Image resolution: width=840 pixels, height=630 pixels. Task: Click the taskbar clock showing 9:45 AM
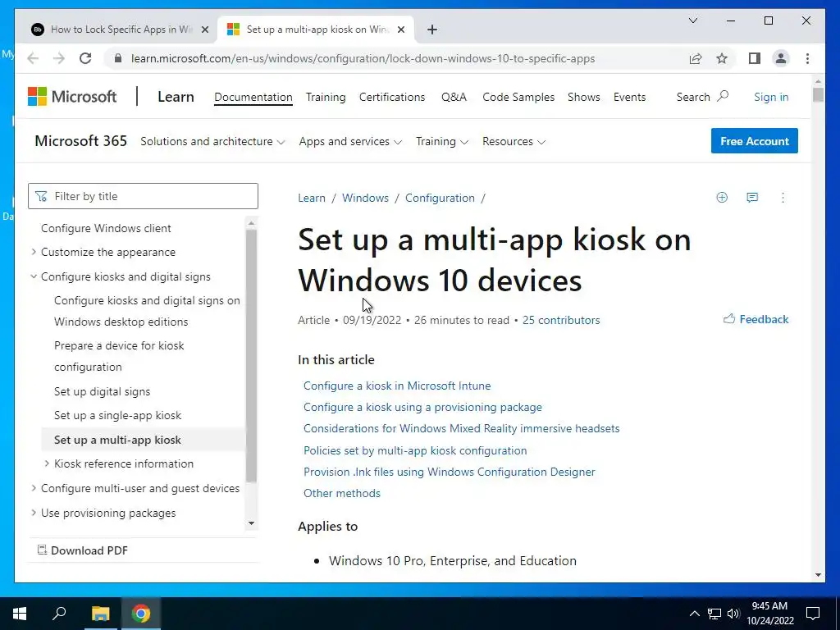click(769, 614)
